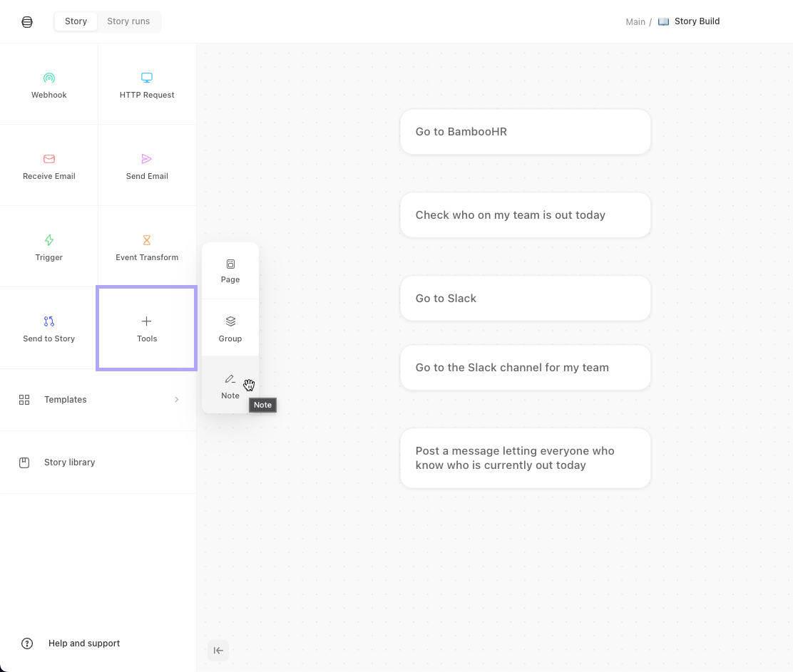Open the Tools palette

tap(147, 328)
